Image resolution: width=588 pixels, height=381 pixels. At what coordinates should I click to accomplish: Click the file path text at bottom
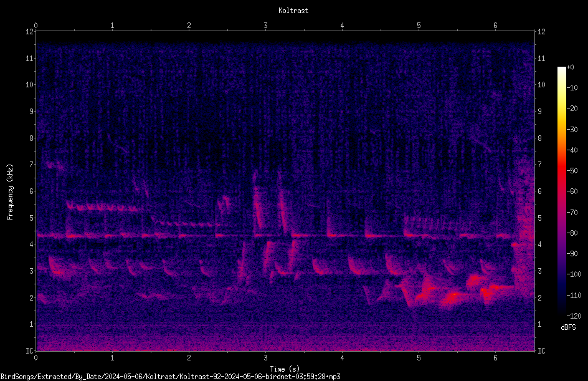click(x=170, y=377)
